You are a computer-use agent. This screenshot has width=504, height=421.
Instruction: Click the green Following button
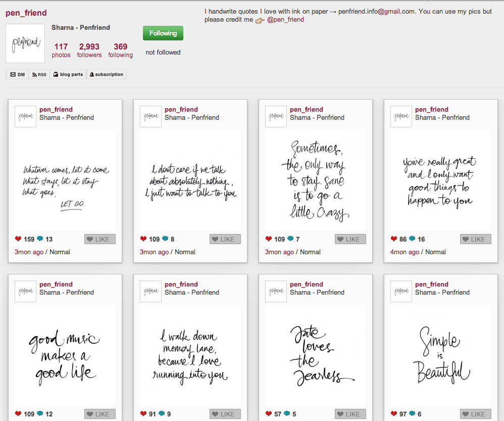click(x=163, y=33)
